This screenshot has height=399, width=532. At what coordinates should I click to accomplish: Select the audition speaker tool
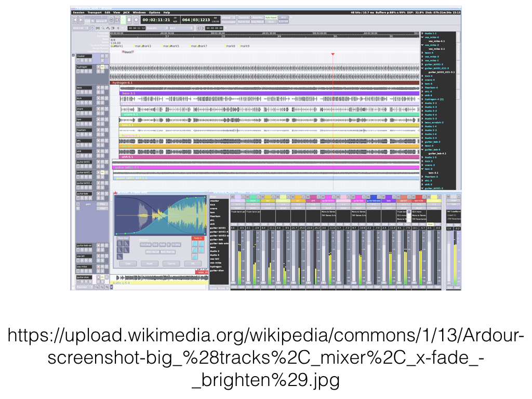pos(118,28)
